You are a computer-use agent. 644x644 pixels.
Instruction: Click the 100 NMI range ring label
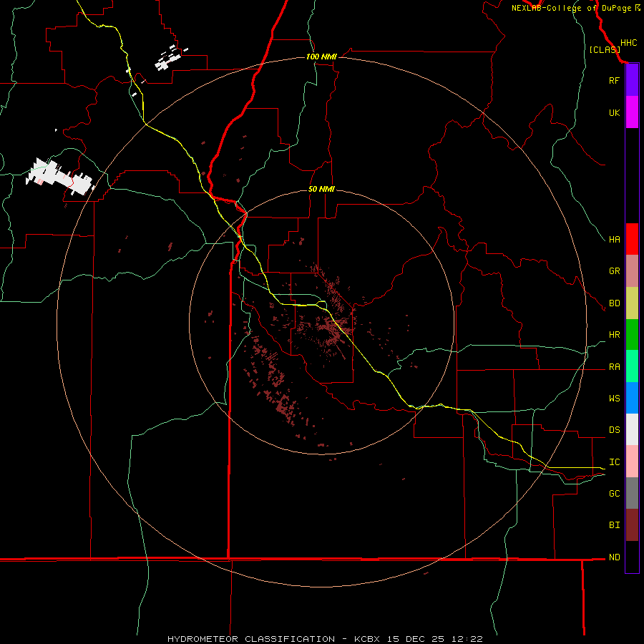coord(321,57)
